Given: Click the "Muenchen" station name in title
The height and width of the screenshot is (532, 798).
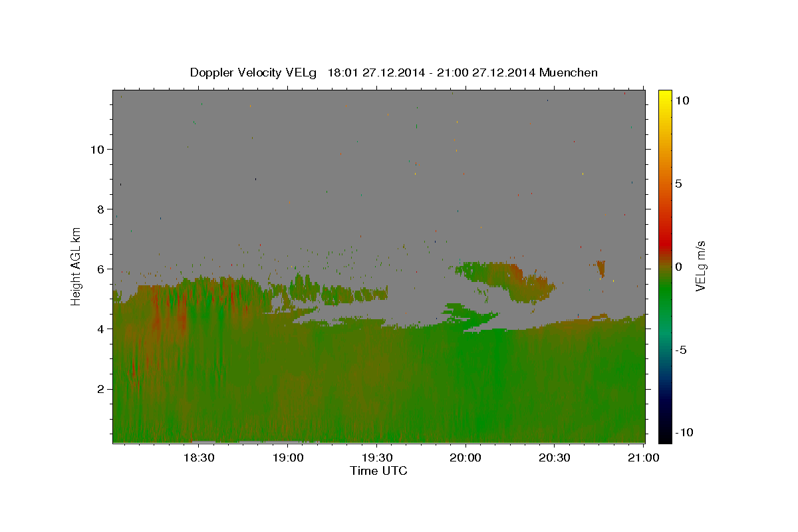Looking at the screenshot, I should point(569,72).
